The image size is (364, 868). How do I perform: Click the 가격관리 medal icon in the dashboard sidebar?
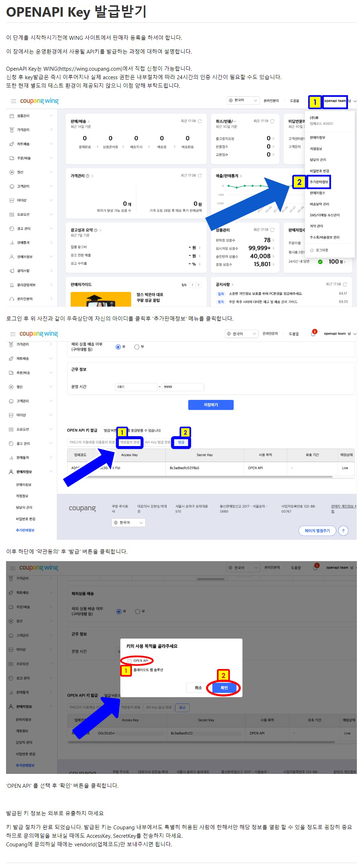click(x=12, y=130)
